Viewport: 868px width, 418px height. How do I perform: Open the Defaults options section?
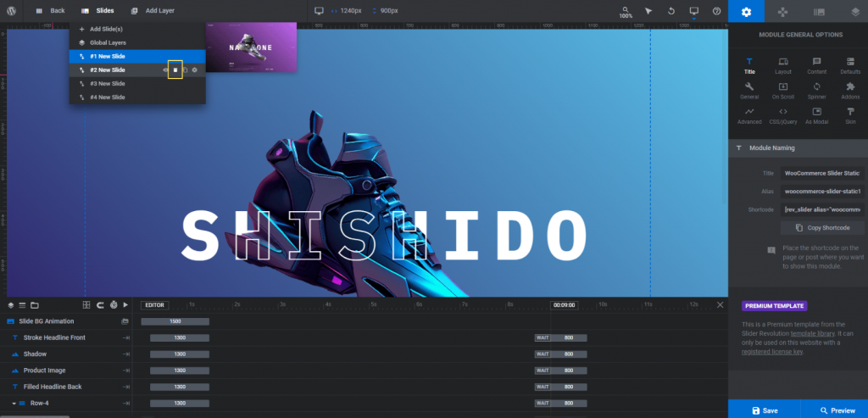850,66
